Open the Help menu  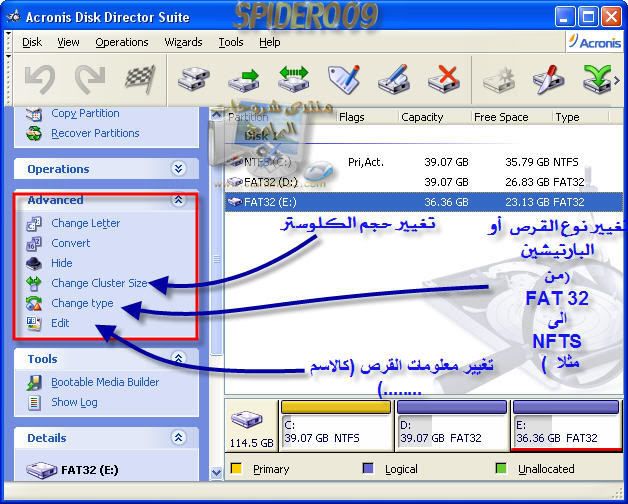point(270,42)
